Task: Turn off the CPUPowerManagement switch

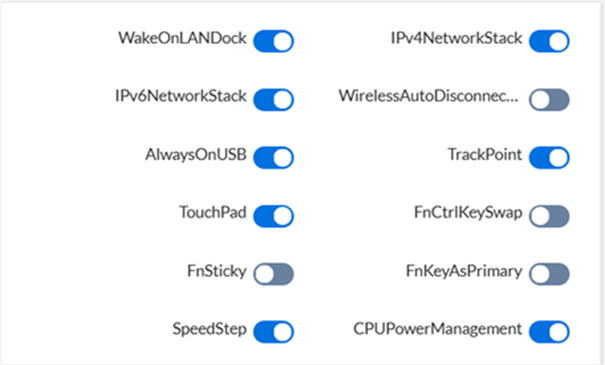Action: (549, 332)
